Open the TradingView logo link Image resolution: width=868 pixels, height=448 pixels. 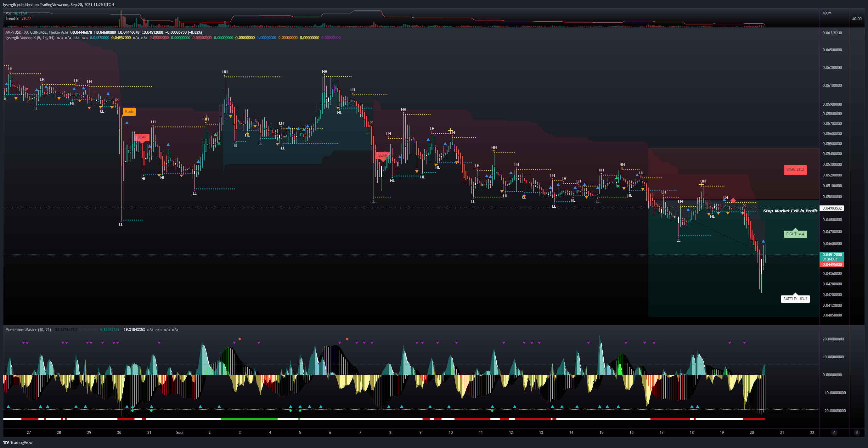click(x=18, y=442)
